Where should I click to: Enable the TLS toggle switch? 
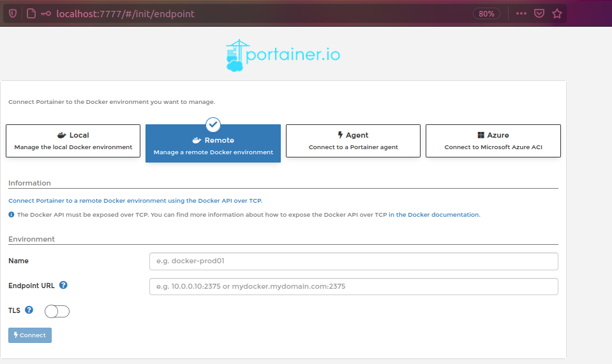pyautogui.click(x=57, y=311)
